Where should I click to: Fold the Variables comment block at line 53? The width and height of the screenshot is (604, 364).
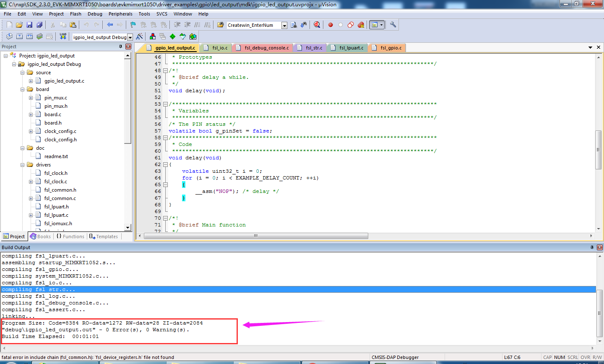(x=165, y=104)
